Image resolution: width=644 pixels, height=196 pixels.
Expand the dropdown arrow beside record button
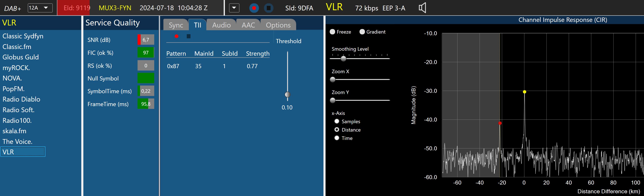click(x=234, y=8)
